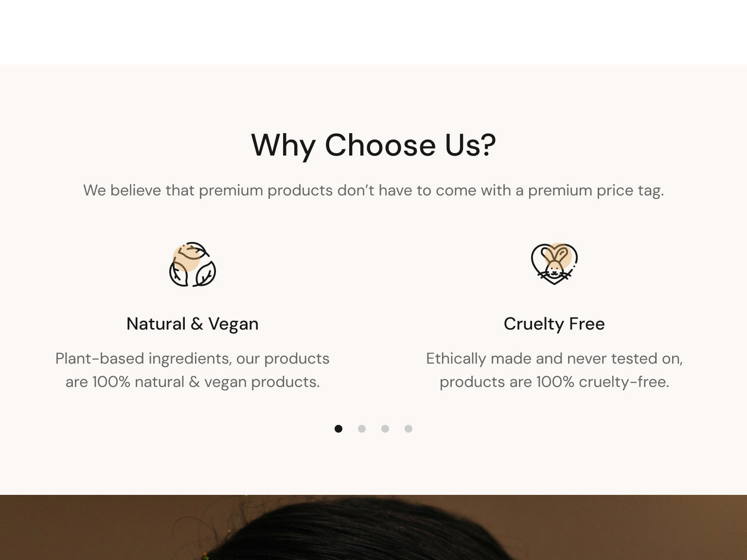Click the bunny heart Cruelty Free icon
The width and height of the screenshot is (747, 560).
[x=554, y=263]
